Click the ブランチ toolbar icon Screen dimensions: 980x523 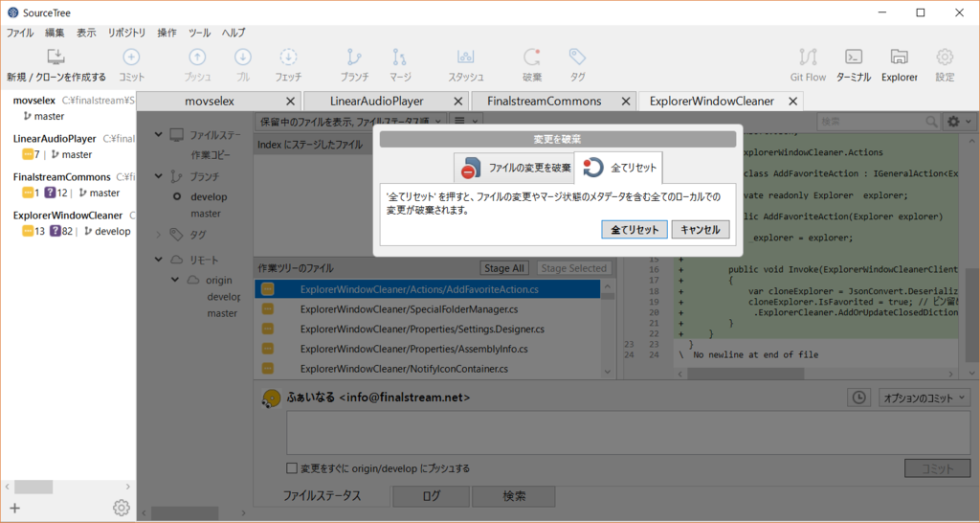pyautogui.click(x=354, y=57)
